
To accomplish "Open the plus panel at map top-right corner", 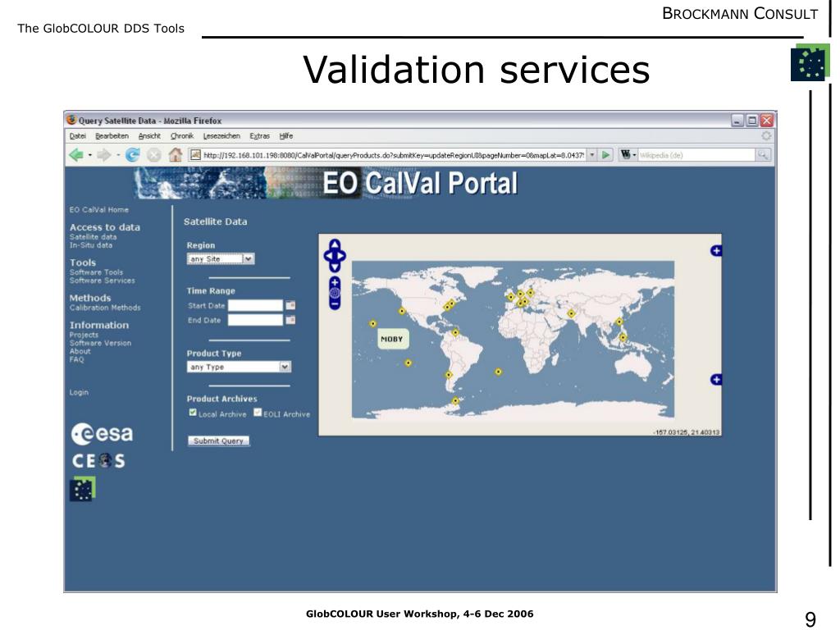I will [715, 251].
